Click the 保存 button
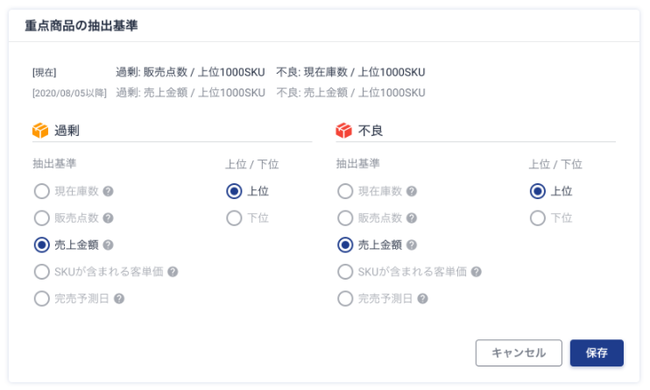 [x=597, y=353]
